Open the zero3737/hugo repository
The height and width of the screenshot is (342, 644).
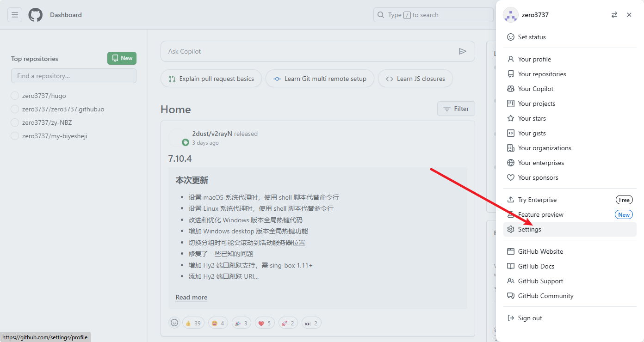tap(44, 96)
